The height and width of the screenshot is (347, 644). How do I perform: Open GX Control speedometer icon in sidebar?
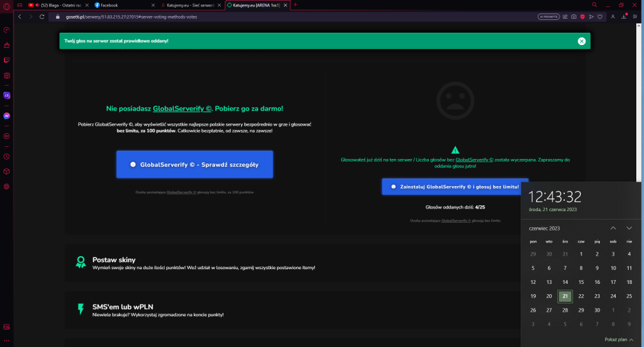pos(6,30)
